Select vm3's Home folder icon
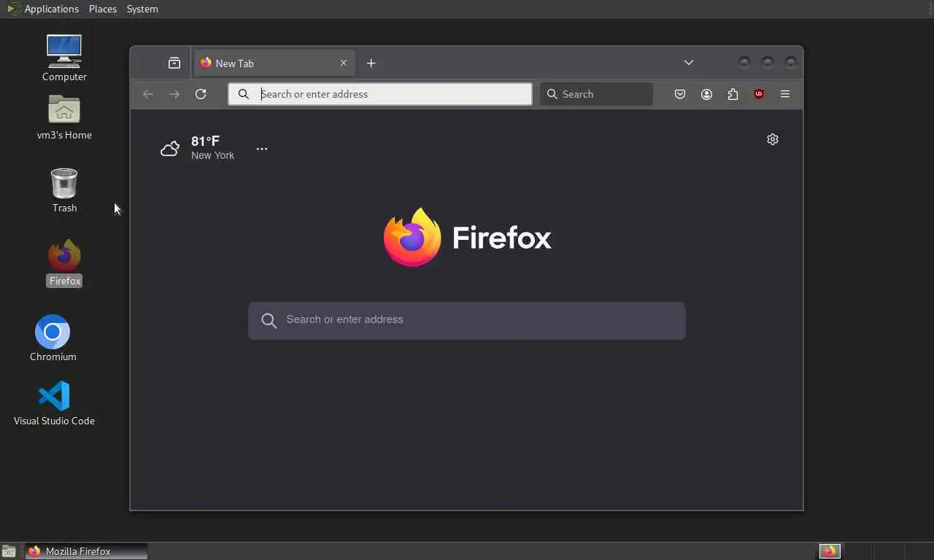Image resolution: width=934 pixels, height=560 pixels. click(x=64, y=117)
